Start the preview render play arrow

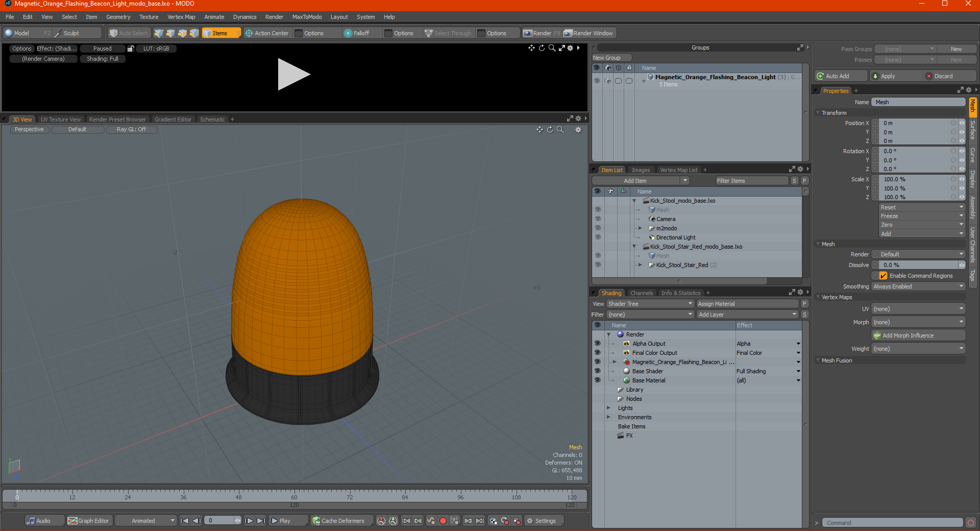[293, 75]
